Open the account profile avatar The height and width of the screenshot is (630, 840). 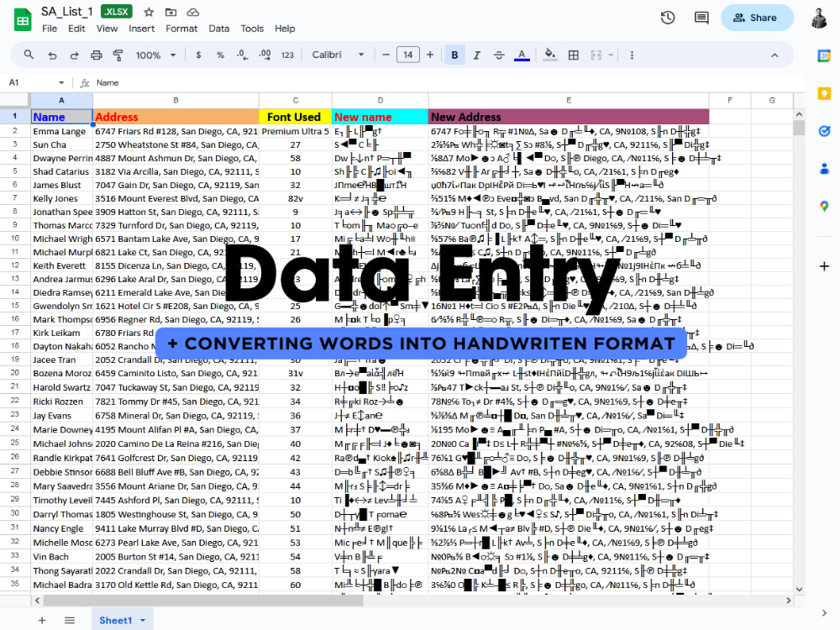pos(819,18)
